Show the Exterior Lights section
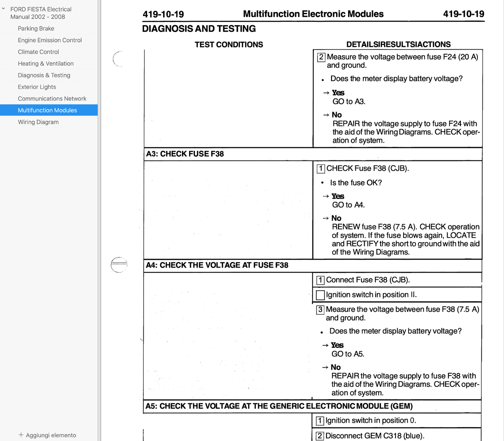 pyautogui.click(x=37, y=87)
